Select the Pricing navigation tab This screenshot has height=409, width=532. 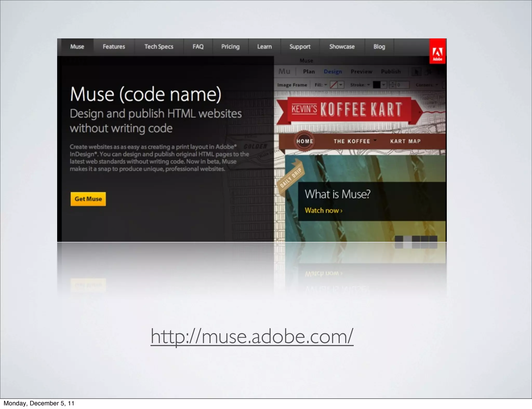[x=230, y=47]
